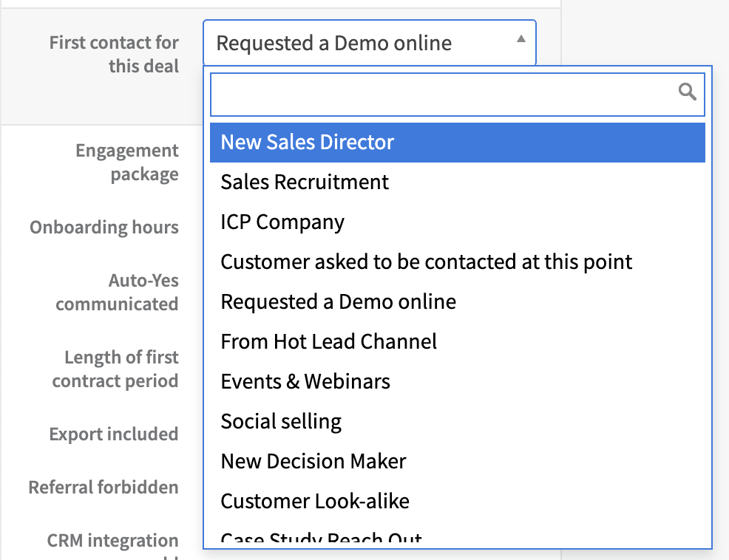Screen dimensions: 729x560
Task: Focus the dropdown search text field
Action: click(444, 94)
